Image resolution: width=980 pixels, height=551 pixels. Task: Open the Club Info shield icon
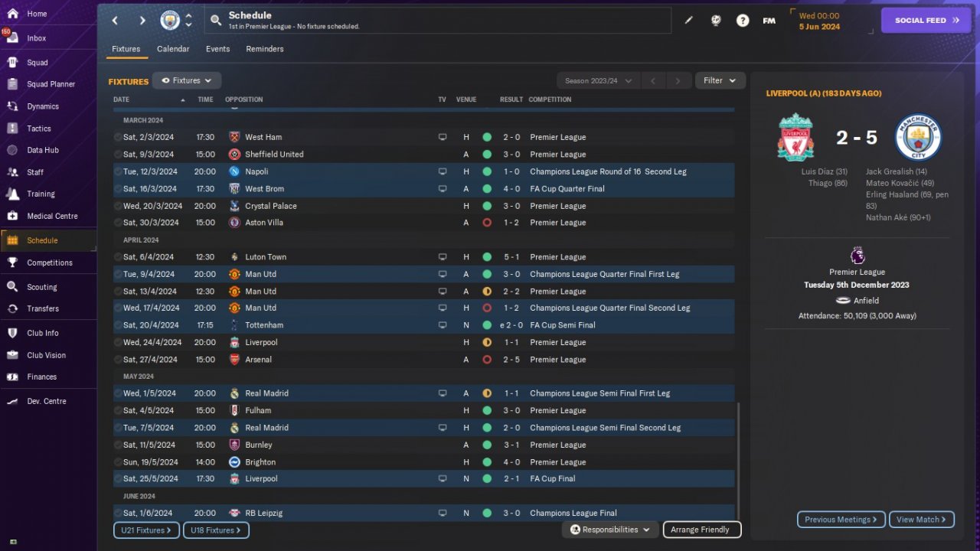(x=12, y=333)
